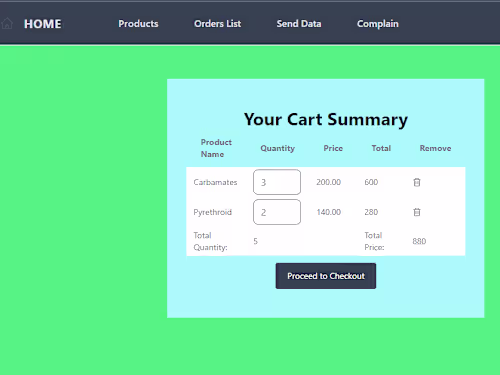Click the Total column header

(381, 148)
